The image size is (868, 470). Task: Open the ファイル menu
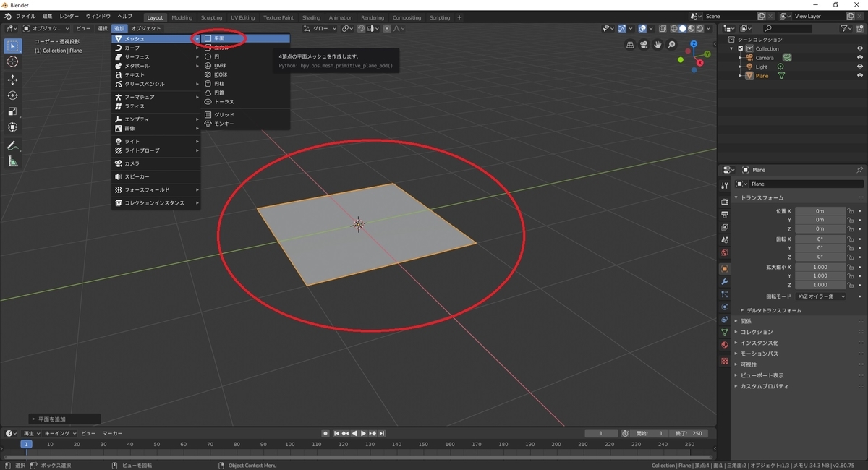(25, 16)
